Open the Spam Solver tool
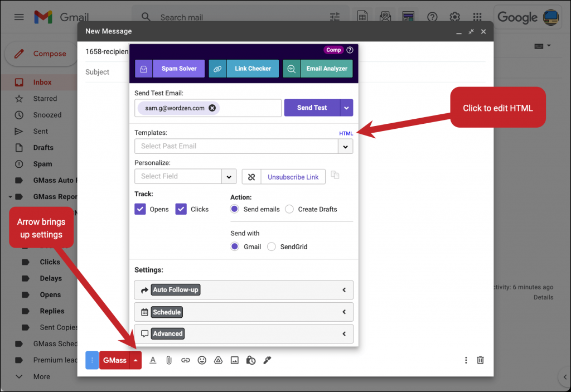The height and width of the screenshot is (392, 571). click(178, 68)
